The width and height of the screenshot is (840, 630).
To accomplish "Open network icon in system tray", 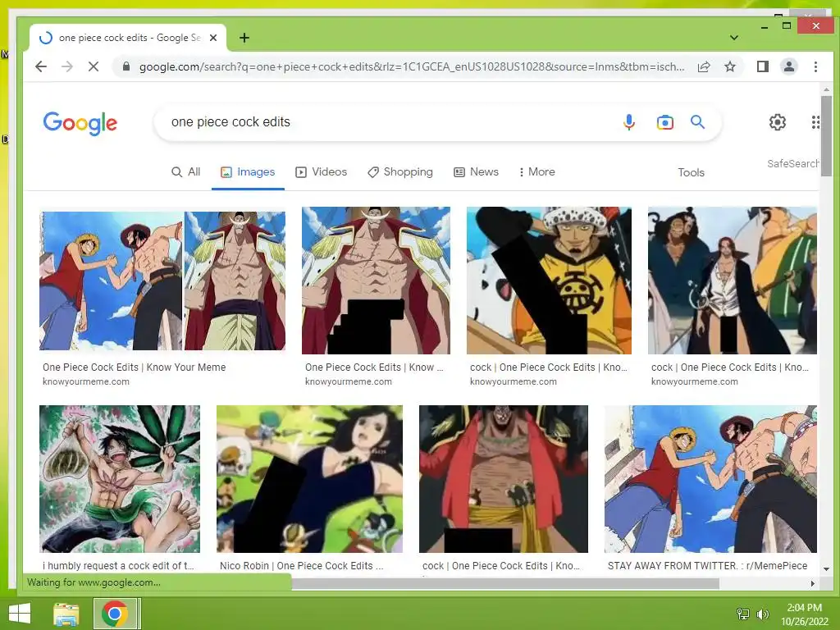I will coord(743,614).
